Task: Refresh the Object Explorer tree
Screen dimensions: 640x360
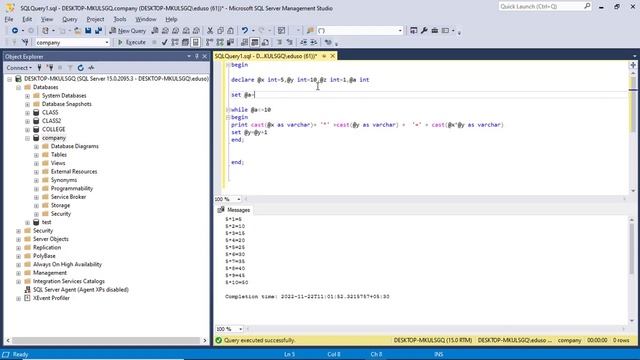Action: tap(80, 68)
